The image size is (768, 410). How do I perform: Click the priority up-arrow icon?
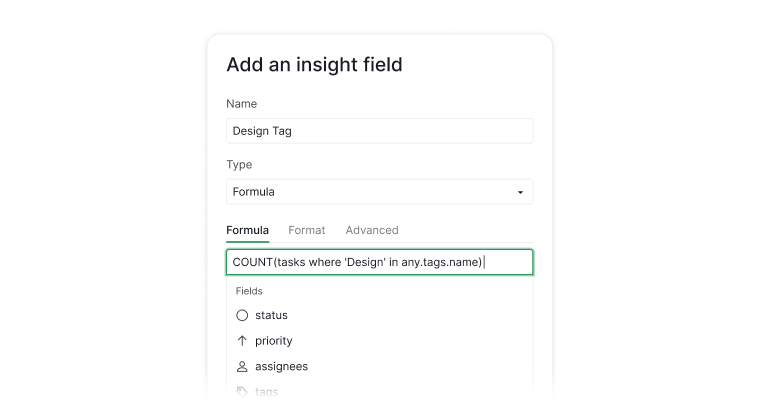[242, 341]
